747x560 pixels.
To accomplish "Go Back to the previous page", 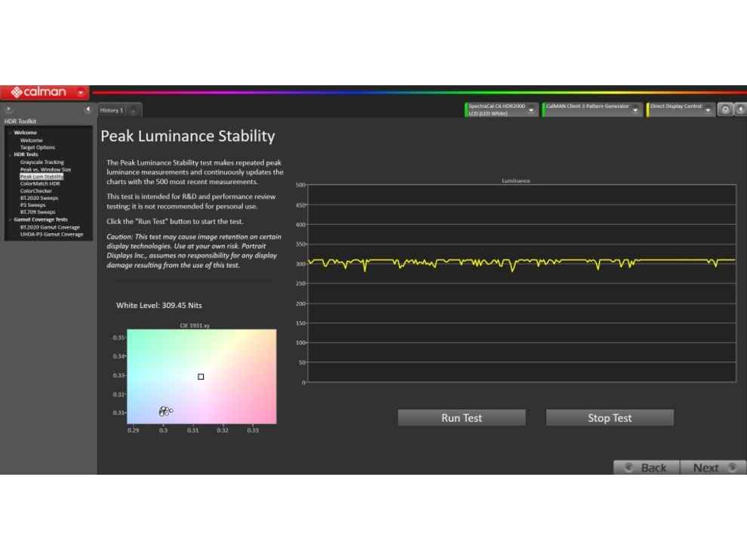I will point(647,467).
